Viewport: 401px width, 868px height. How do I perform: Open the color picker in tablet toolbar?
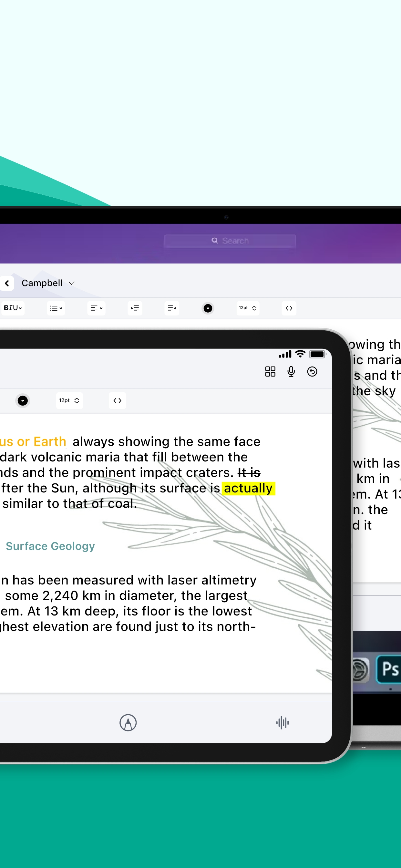pyautogui.click(x=23, y=401)
